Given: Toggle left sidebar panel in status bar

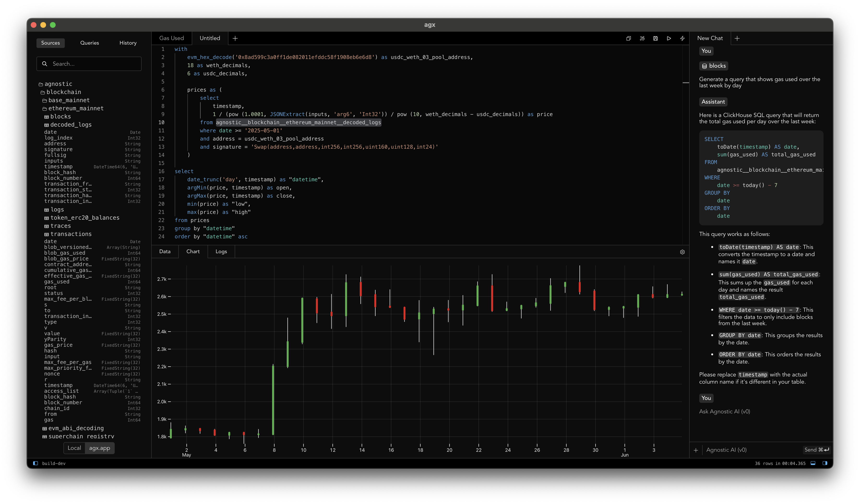Looking at the screenshot, I should pos(35,463).
